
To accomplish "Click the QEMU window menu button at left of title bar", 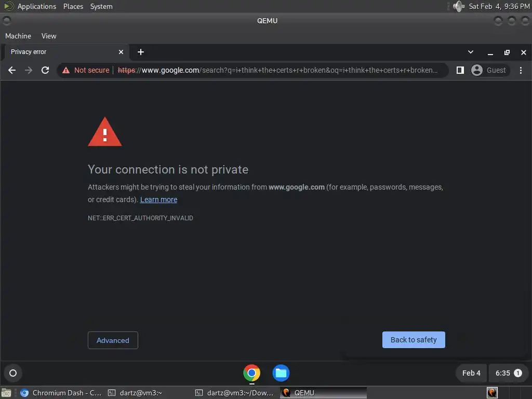I will click(6, 21).
